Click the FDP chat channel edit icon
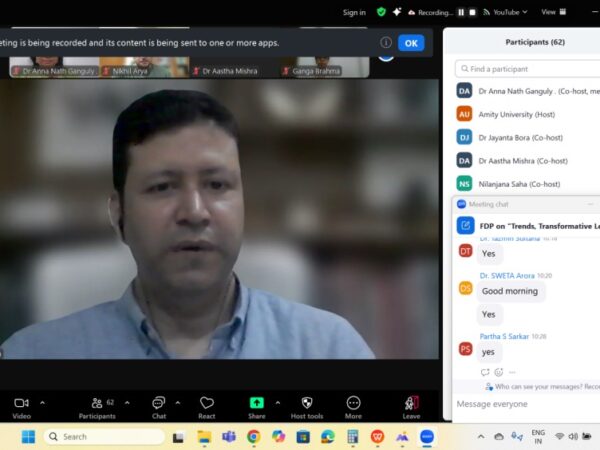 [465, 225]
